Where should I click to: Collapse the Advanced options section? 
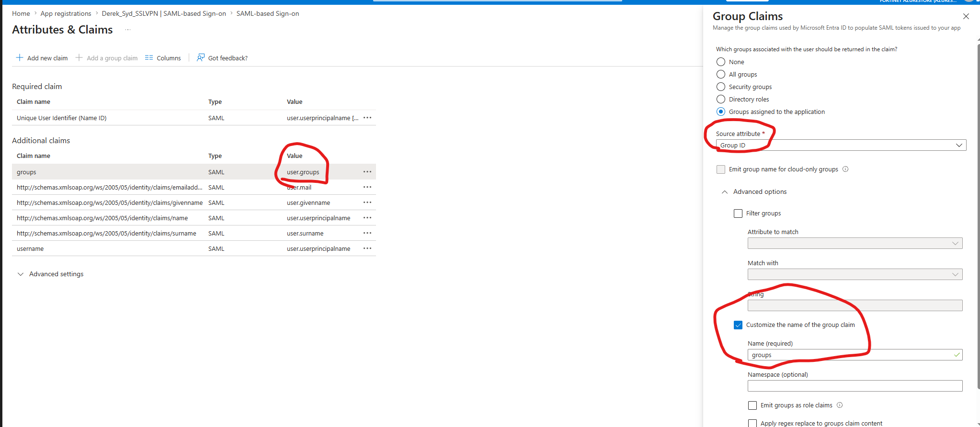tap(725, 192)
